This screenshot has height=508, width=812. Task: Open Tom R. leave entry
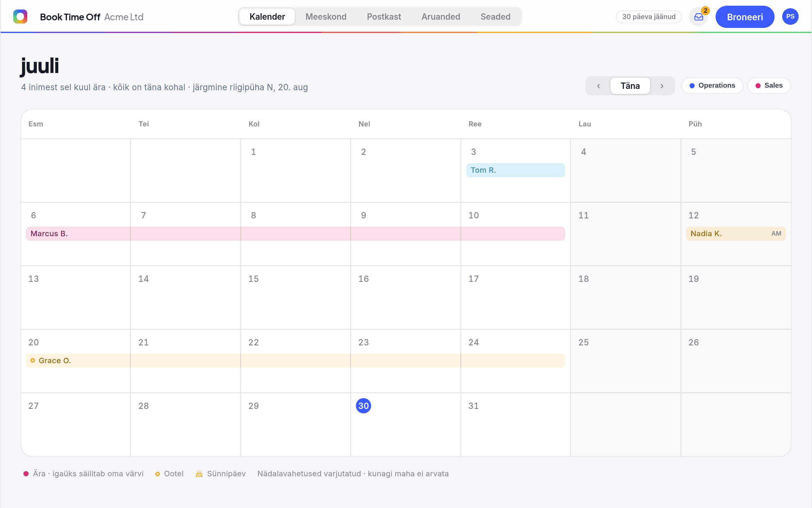coord(515,170)
